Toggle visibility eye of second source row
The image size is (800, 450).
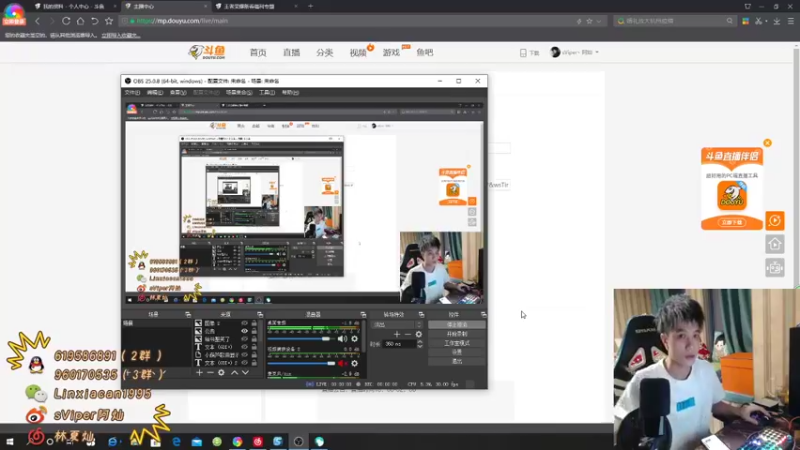tap(244, 331)
